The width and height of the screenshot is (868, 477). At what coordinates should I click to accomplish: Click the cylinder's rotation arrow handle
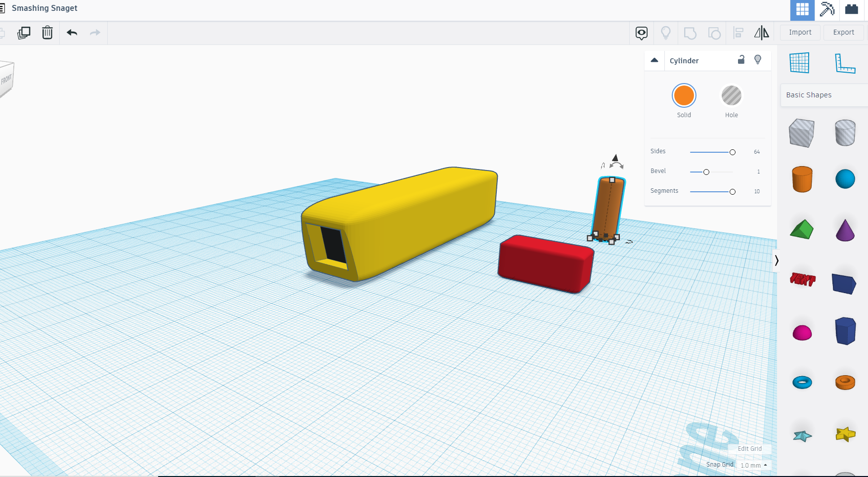[x=616, y=165]
